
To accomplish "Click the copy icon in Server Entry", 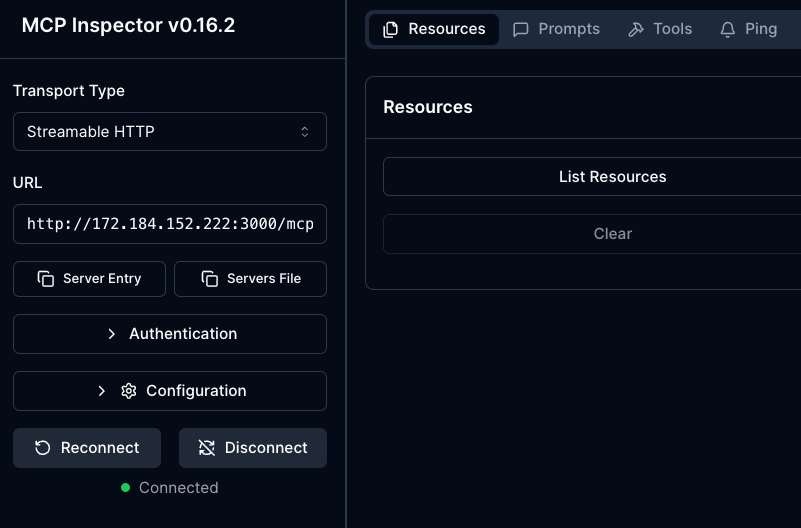I will click(x=46, y=279).
